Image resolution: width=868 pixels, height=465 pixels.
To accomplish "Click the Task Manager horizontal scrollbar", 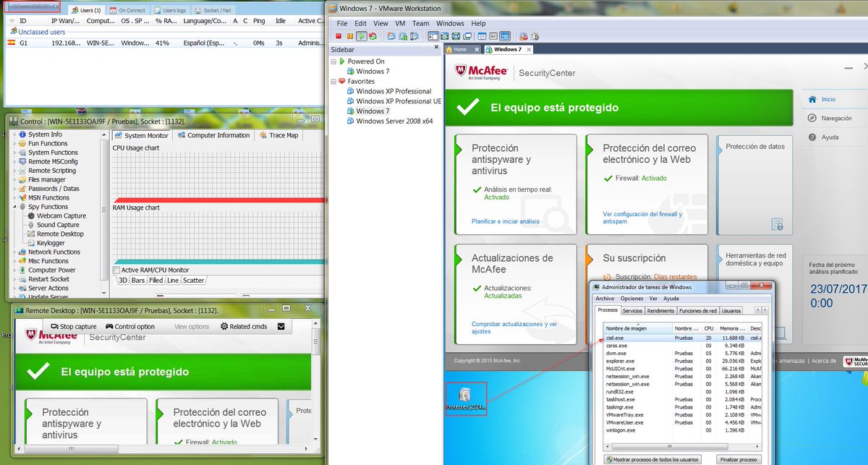I will point(683,445).
